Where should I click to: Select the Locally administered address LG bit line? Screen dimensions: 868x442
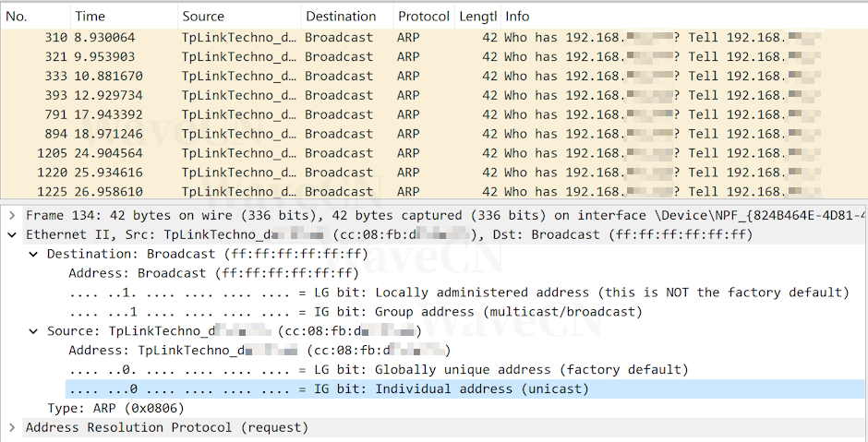tap(458, 293)
